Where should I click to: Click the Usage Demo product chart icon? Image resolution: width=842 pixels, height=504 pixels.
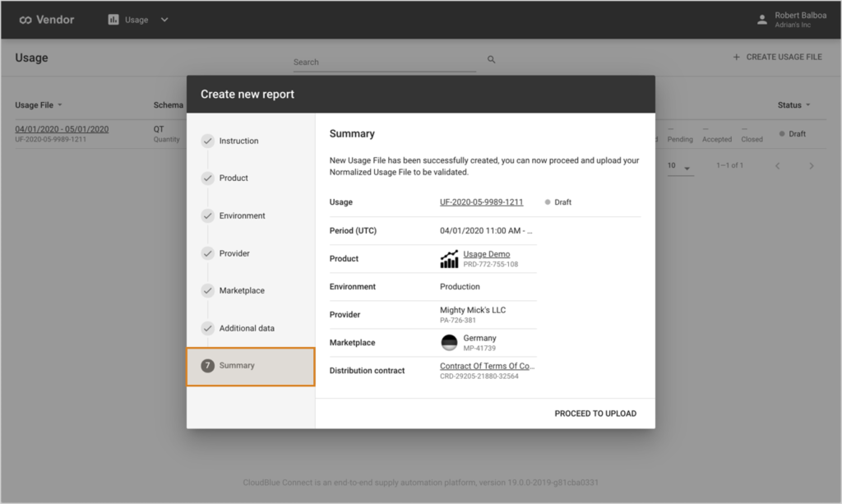[x=449, y=258]
